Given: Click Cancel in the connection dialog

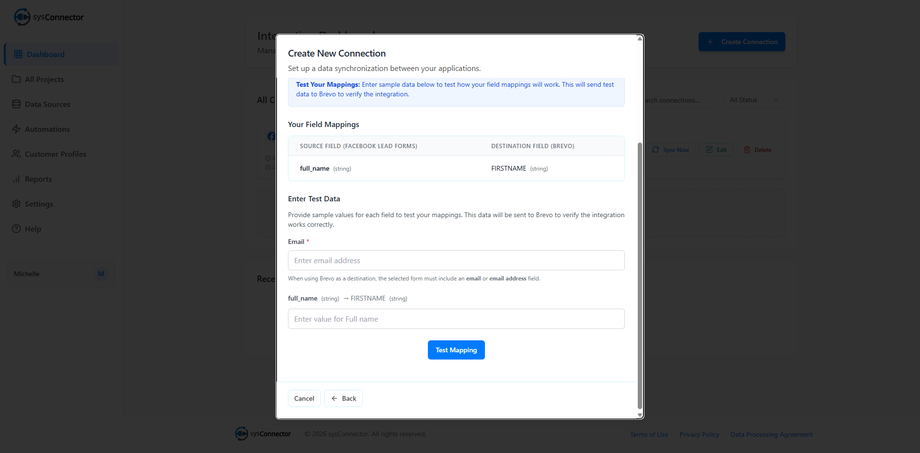Looking at the screenshot, I should [x=304, y=398].
